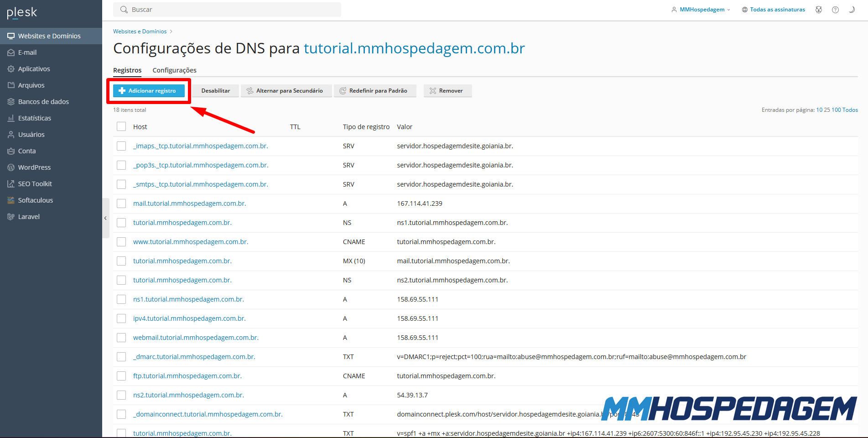Click the globe icon for Todas as assinaturas

point(745,10)
